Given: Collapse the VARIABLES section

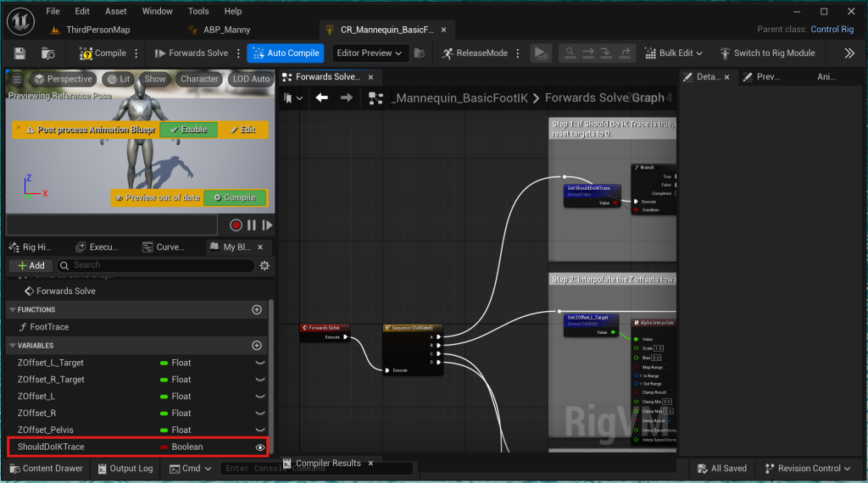Looking at the screenshot, I should pos(12,346).
